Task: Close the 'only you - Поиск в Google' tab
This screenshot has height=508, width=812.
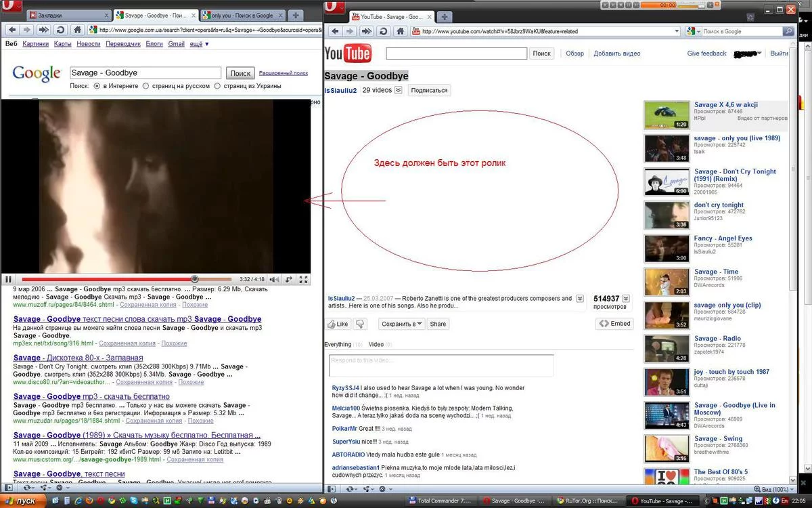Action: coord(280,15)
